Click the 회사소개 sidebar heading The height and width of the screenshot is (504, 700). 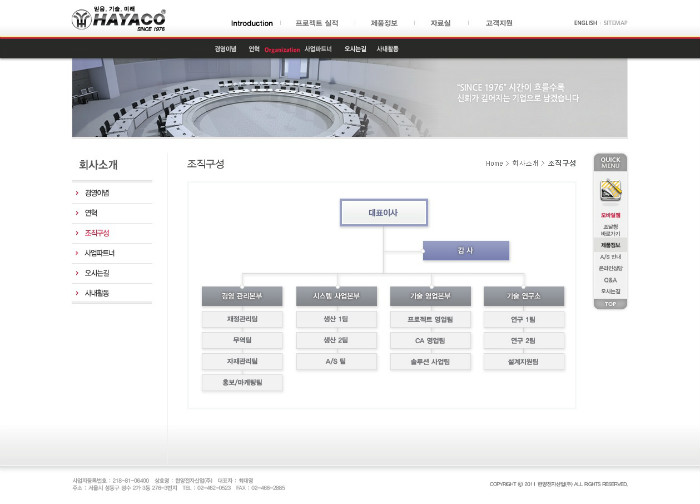[x=98, y=164]
